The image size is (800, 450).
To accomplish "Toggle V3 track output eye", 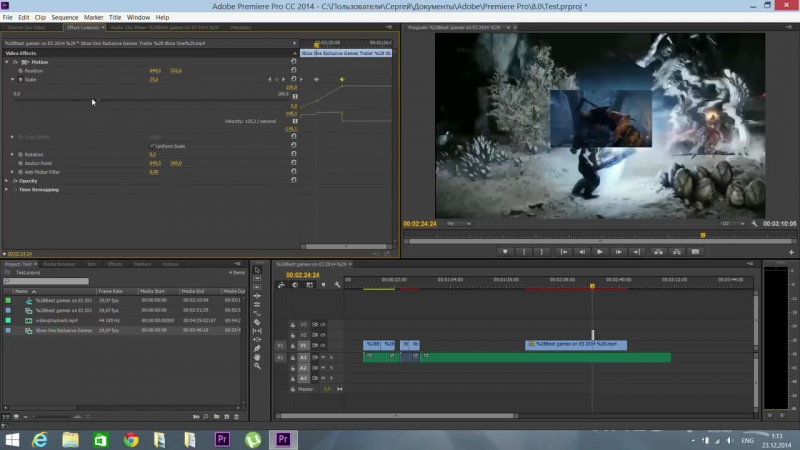I will (323, 324).
